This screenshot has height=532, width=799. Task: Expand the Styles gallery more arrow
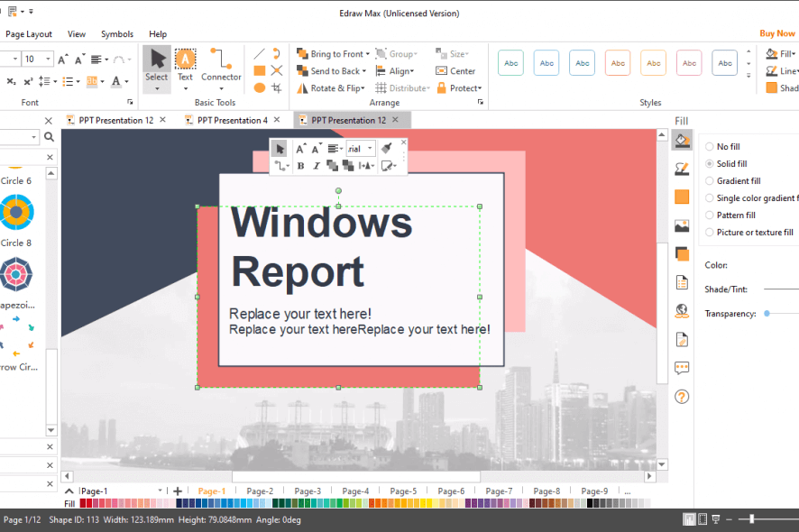(x=748, y=76)
